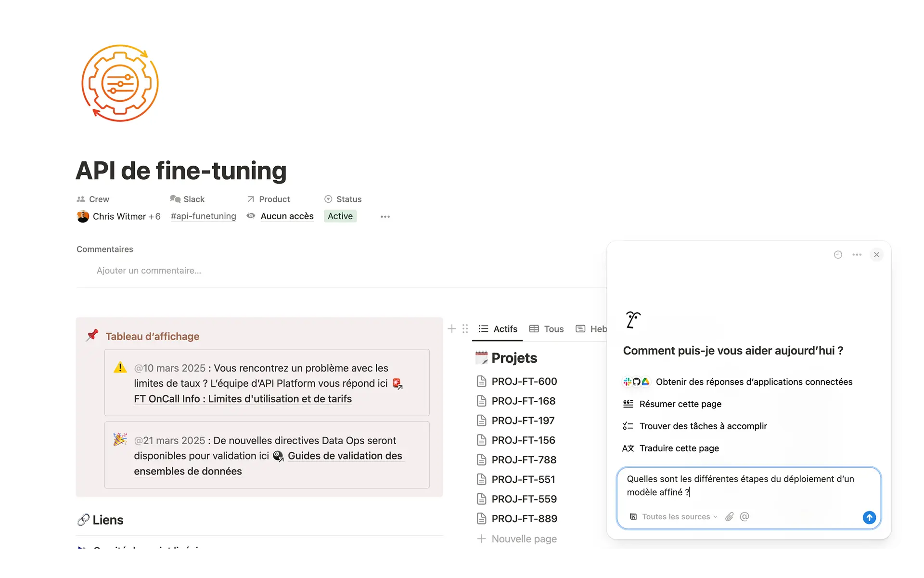924x578 pixels.
Task: Click the six-dot drag handle icon
Action: (465, 329)
